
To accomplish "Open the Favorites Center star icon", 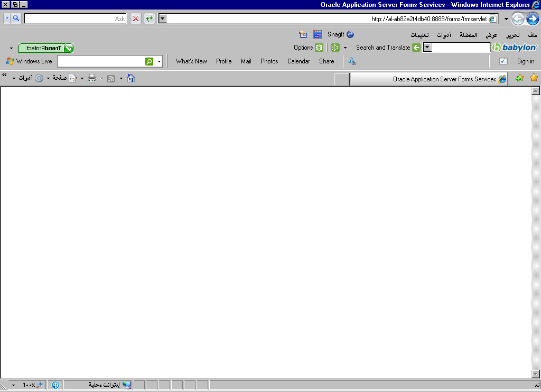I will point(534,78).
